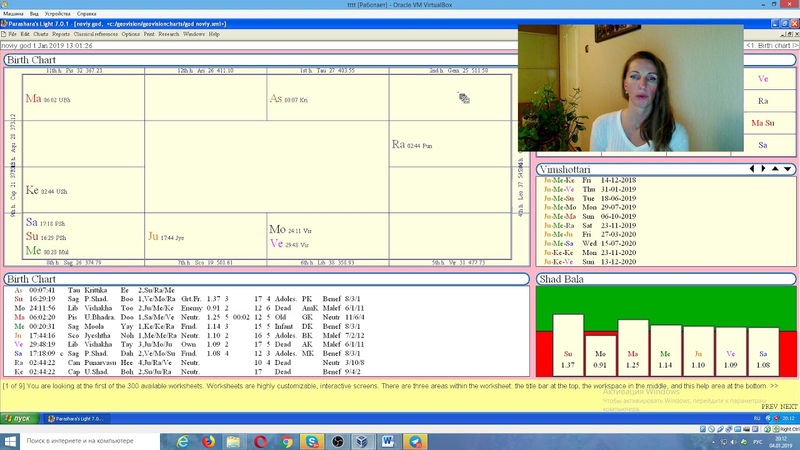Viewport: 800px width, 450px height.
Task: Click Su 16:29 PSh in Sagittarius house
Action: tap(46, 237)
